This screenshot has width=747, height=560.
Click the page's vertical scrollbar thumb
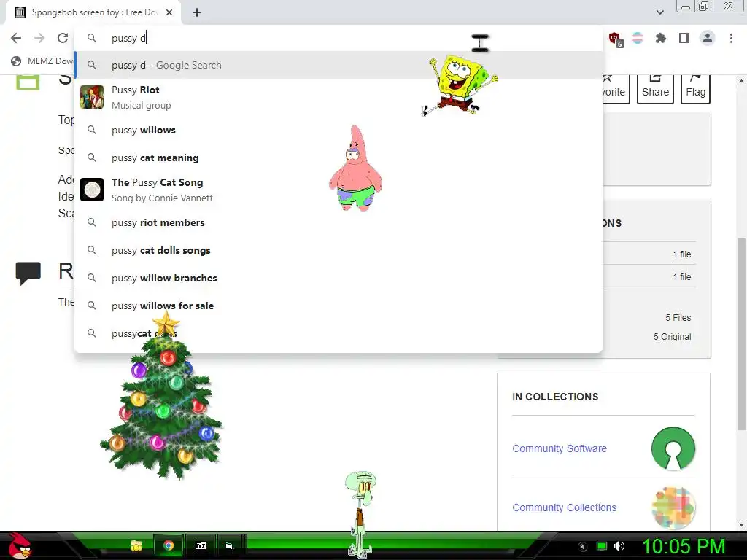(741, 333)
